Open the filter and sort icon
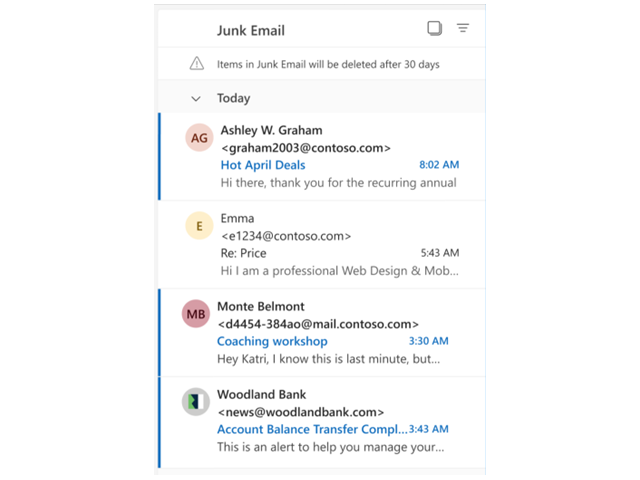The height and width of the screenshot is (480, 640). click(463, 29)
